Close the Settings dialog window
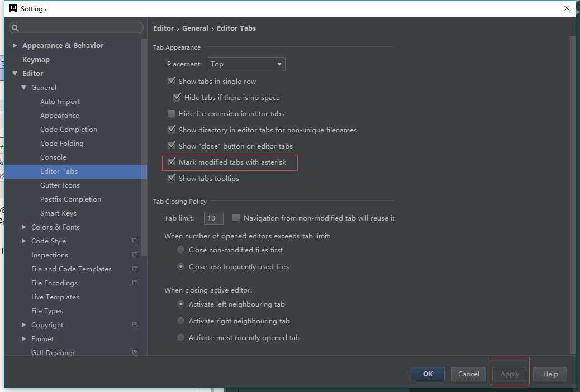Screen dimensions: 580x392 (567, 8)
